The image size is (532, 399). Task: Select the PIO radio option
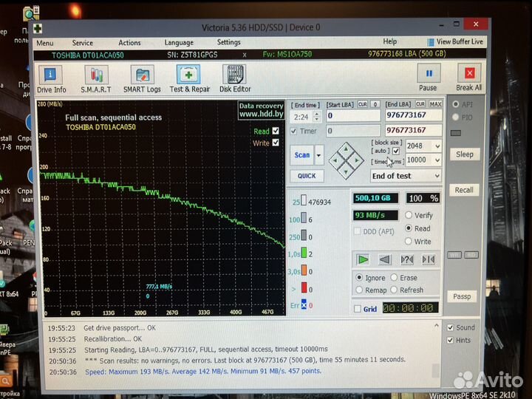tap(456, 117)
